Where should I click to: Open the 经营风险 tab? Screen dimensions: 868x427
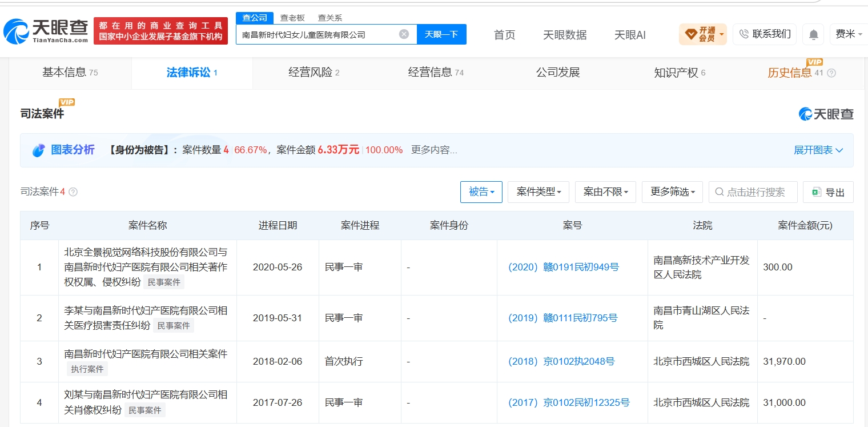(x=314, y=73)
